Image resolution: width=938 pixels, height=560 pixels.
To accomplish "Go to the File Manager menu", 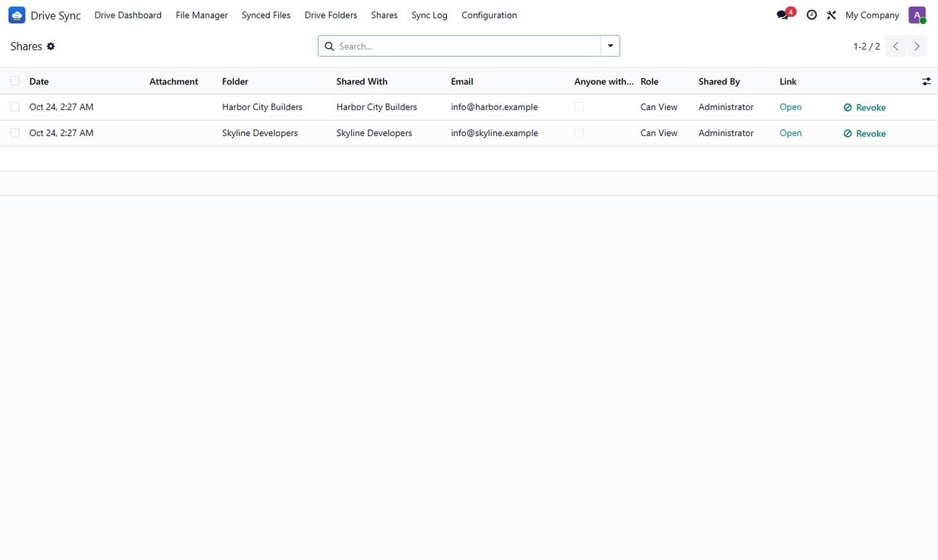I will [202, 15].
